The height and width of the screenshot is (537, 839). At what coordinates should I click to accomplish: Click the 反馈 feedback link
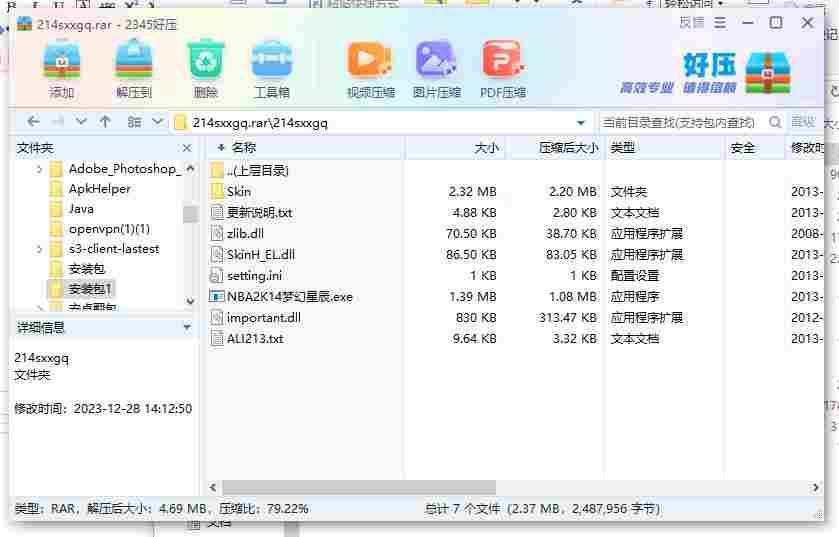(692, 23)
